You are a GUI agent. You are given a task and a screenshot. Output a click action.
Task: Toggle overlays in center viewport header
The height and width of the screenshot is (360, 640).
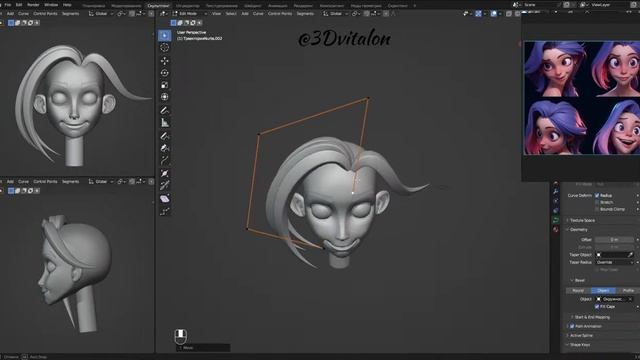493,13
